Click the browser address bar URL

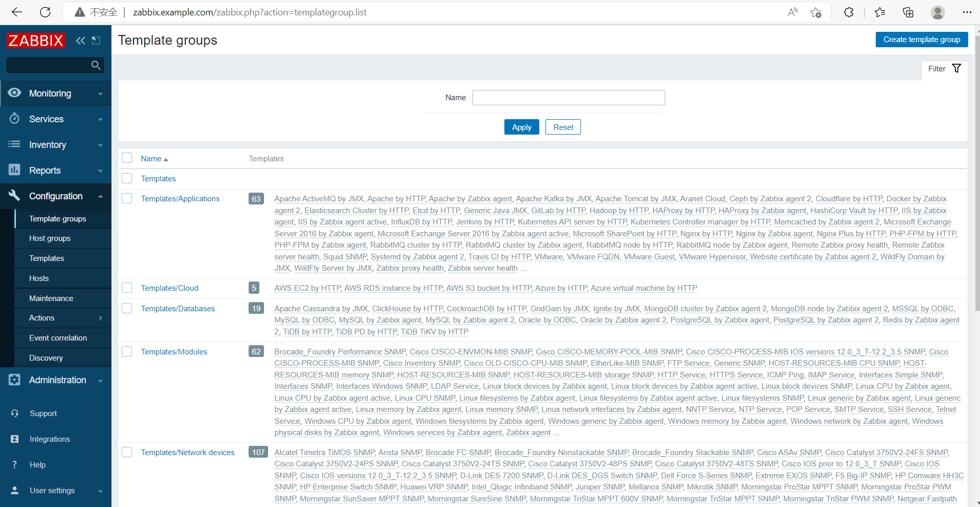point(250,12)
